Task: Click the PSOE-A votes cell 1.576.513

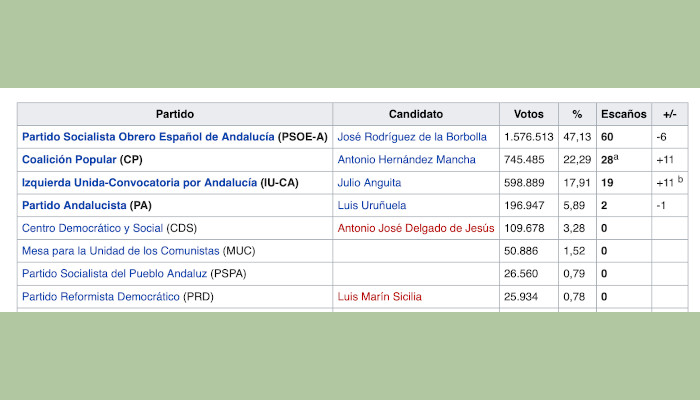Action: (529, 136)
